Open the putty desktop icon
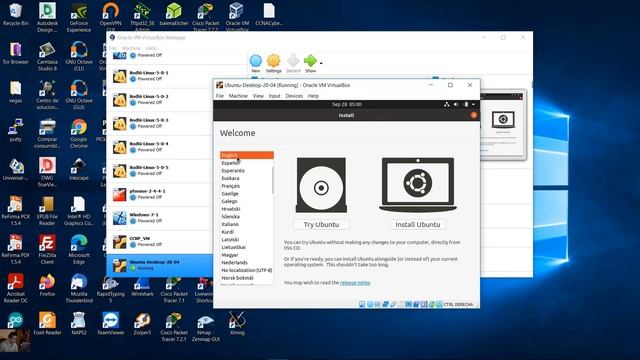 16,131
